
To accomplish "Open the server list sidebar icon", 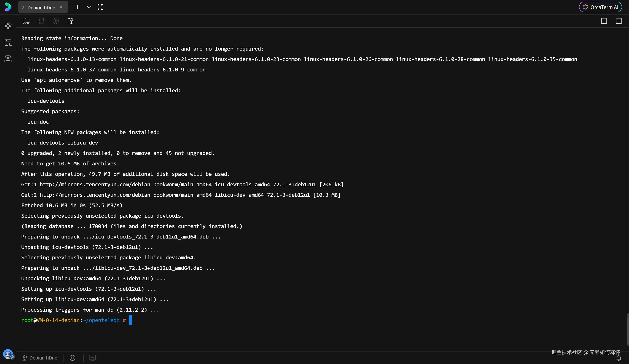I will (x=8, y=42).
